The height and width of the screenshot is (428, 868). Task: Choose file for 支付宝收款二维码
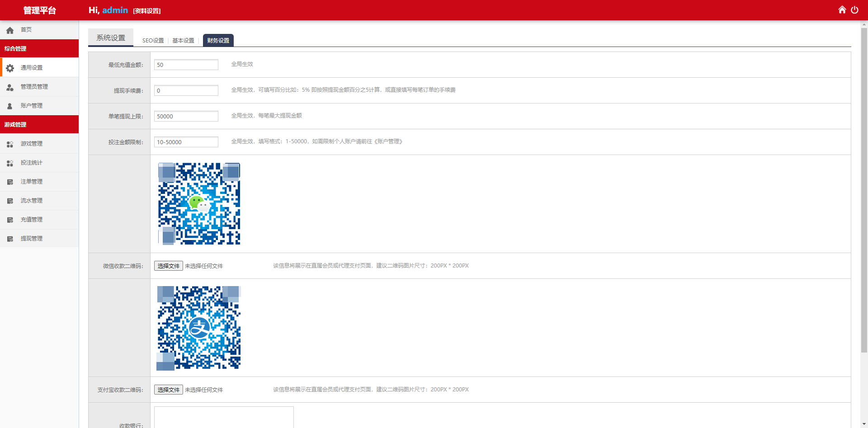(x=169, y=390)
